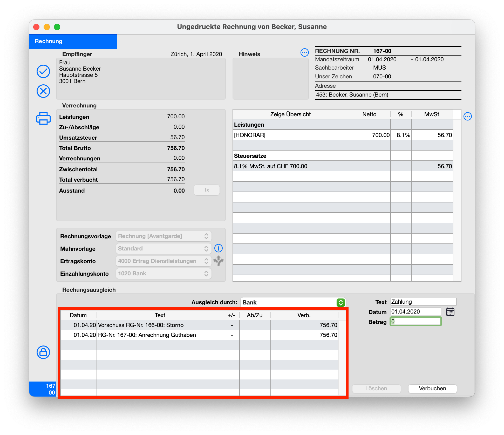504x435 pixels.
Task: Click the Zeige Übersicht column header
Action: (x=291, y=114)
